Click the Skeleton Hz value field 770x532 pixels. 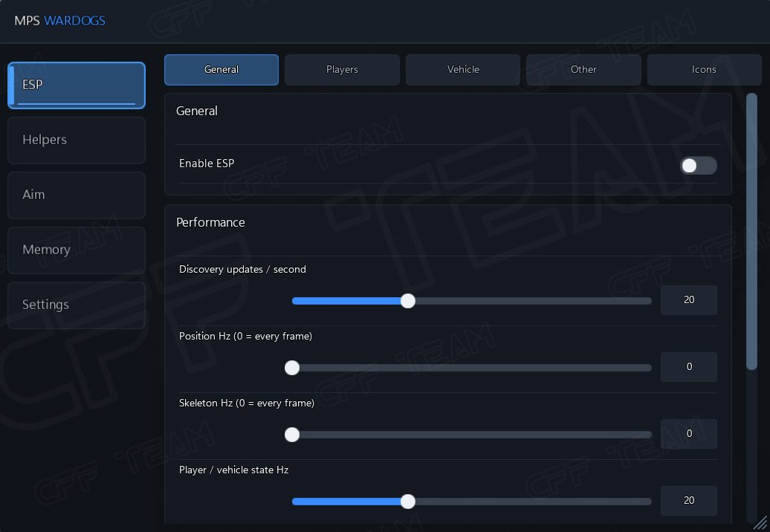click(688, 434)
